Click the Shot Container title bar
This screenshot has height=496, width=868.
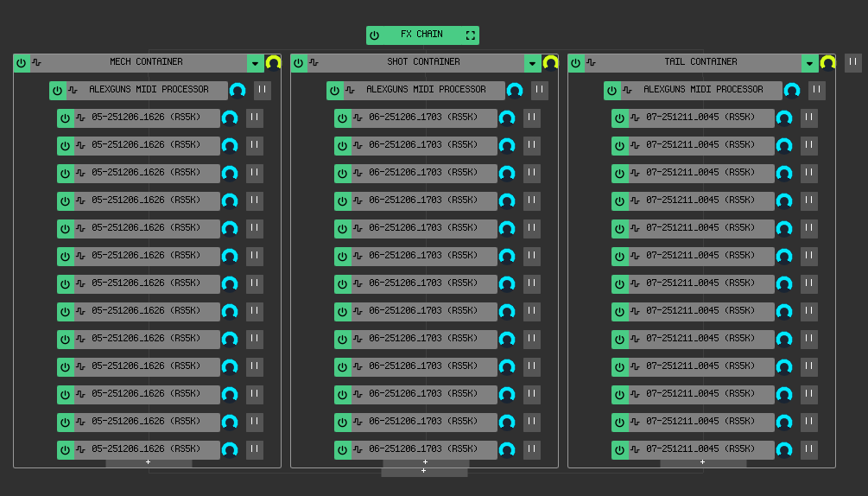(x=423, y=63)
